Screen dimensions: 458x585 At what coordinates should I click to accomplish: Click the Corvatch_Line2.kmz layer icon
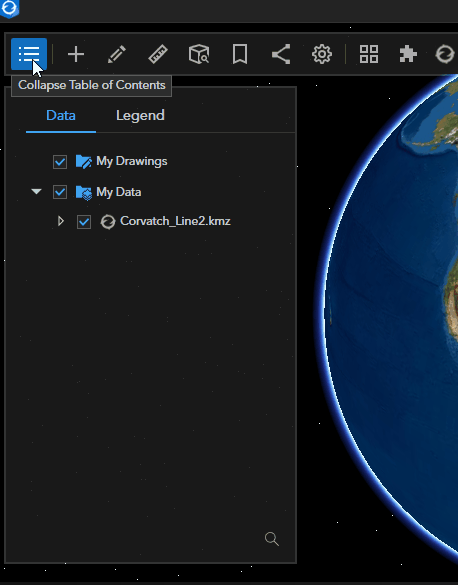point(108,222)
